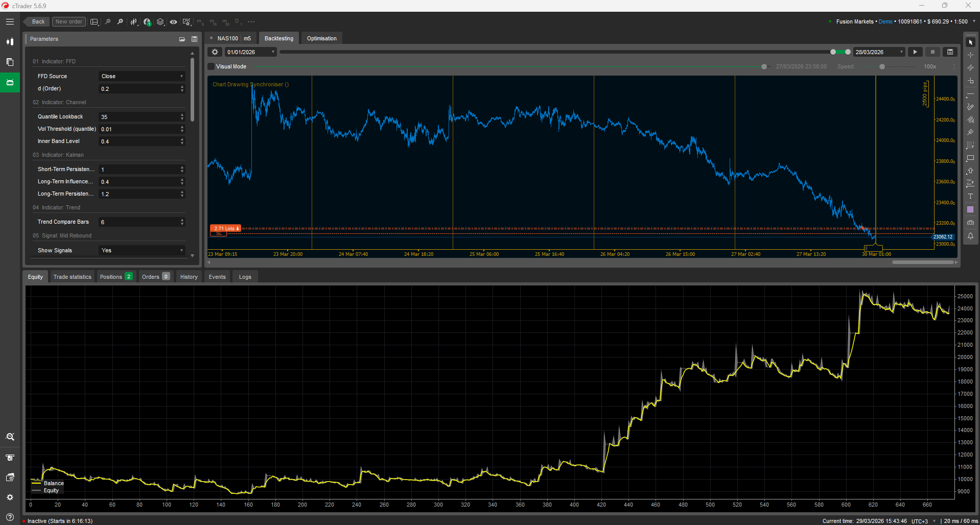The height and width of the screenshot is (525, 980).
Task: Open alerts using the bell icon
Action: coord(970,235)
